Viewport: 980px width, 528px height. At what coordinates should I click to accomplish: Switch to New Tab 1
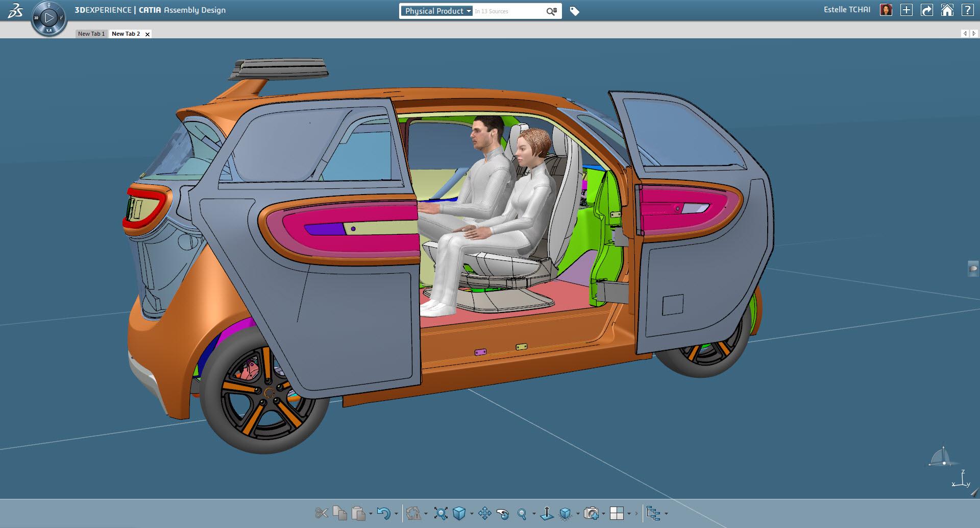click(x=91, y=34)
